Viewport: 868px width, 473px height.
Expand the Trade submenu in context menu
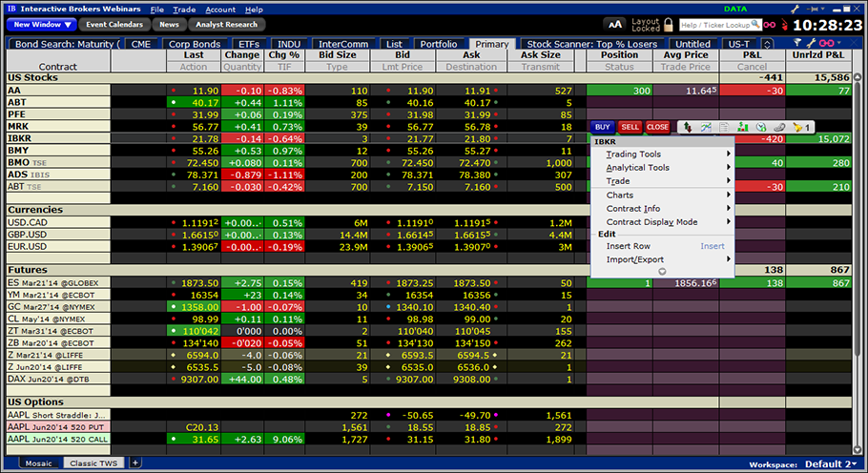click(663, 181)
